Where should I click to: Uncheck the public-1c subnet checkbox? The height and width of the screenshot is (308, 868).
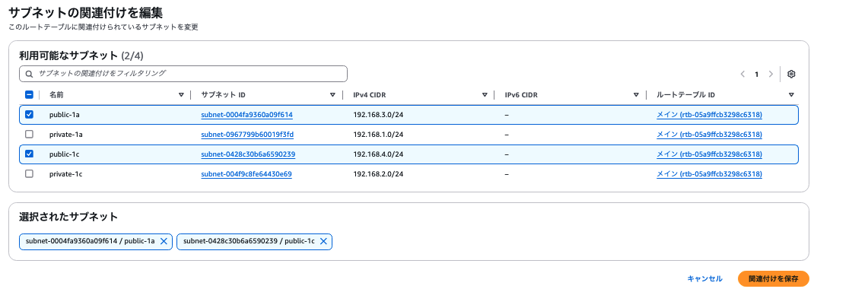(x=30, y=154)
